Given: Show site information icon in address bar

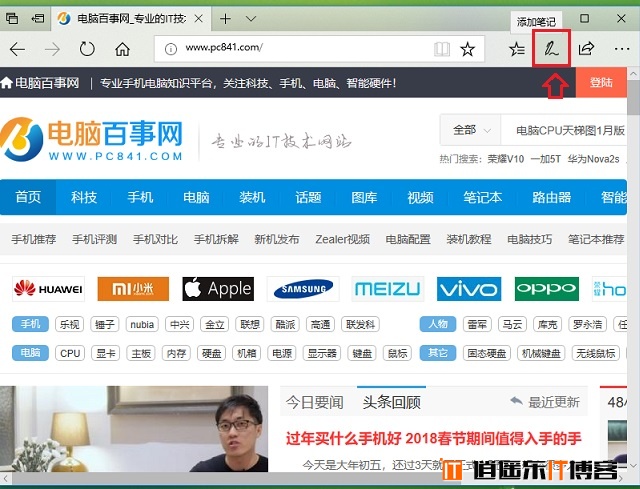Looking at the screenshot, I should (171, 49).
